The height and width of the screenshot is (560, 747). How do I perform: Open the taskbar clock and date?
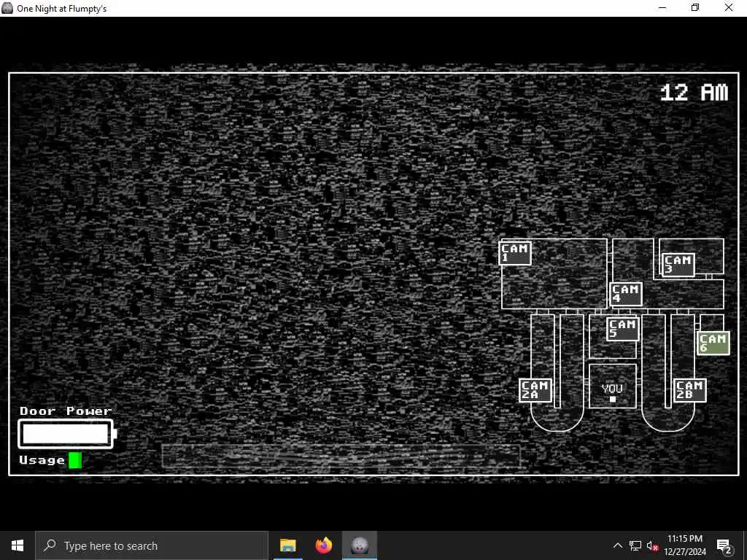[685, 545]
